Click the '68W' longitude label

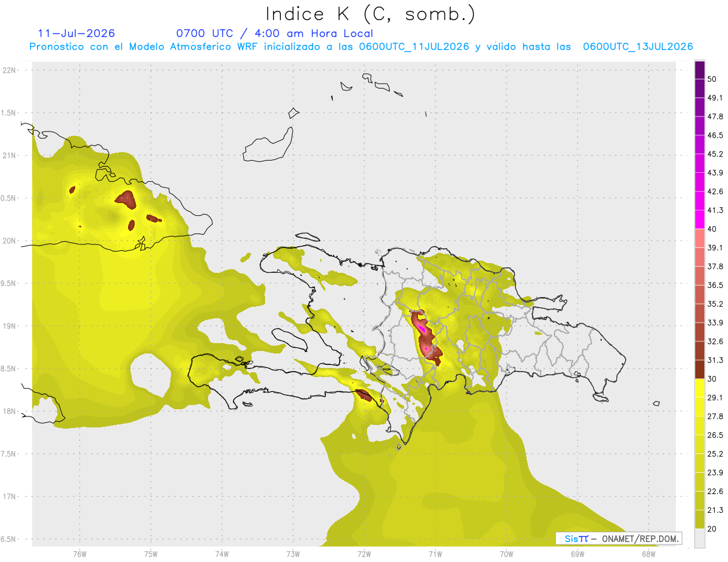click(x=649, y=554)
